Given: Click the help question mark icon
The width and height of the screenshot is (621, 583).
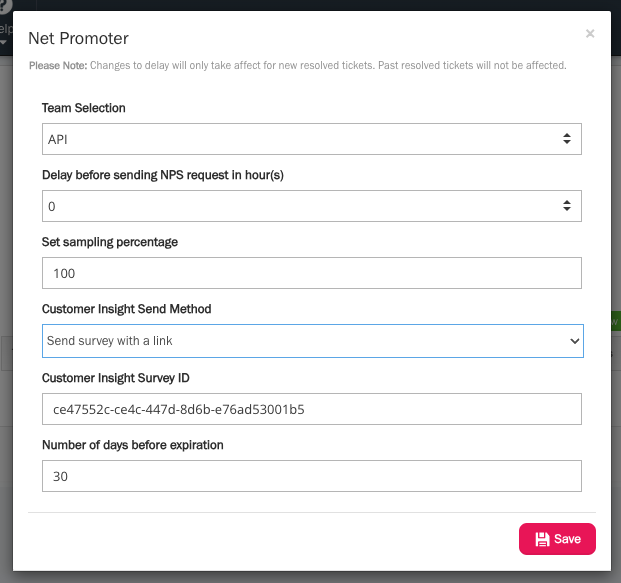Looking at the screenshot, I should [5, 6].
